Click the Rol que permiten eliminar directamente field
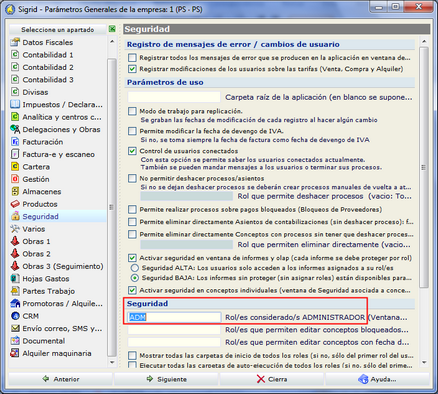438x394 pixels. [186, 245]
